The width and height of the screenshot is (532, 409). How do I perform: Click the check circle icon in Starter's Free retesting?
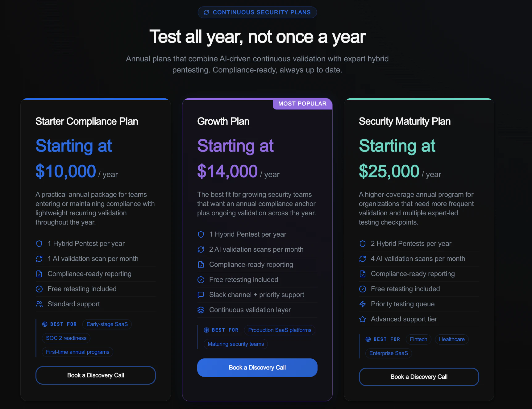pos(39,289)
